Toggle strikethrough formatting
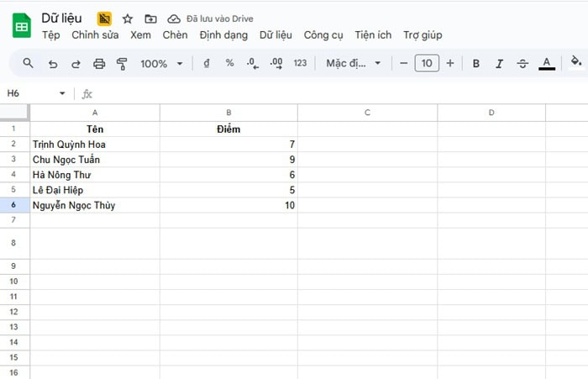 pos(522,63)
